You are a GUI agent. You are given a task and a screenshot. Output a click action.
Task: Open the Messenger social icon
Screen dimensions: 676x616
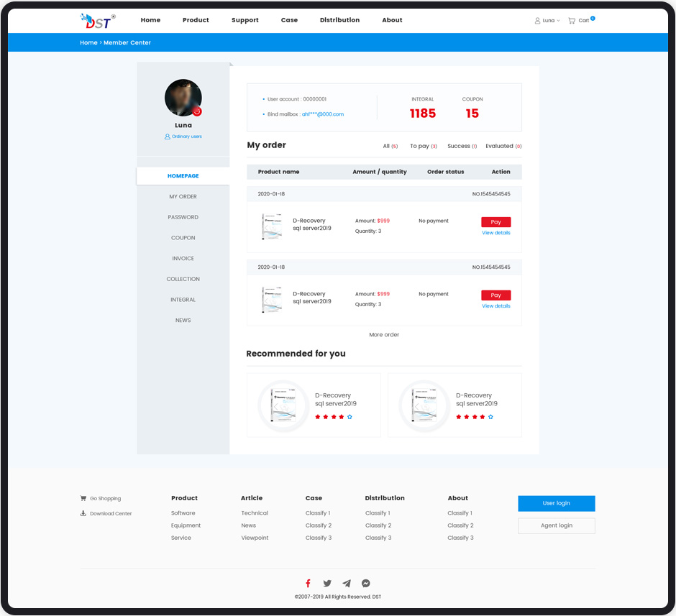(366, 584)
